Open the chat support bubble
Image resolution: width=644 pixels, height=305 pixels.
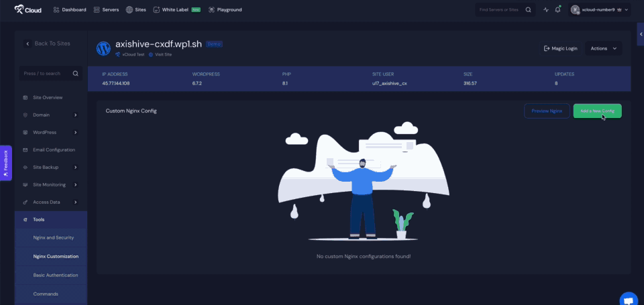coord(629,300)
